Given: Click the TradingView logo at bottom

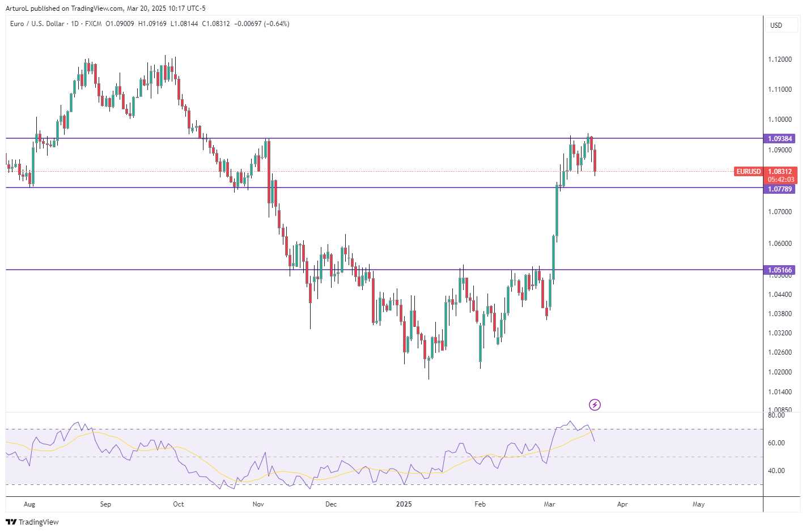Looking at the screenshot, I should point(32,522).
